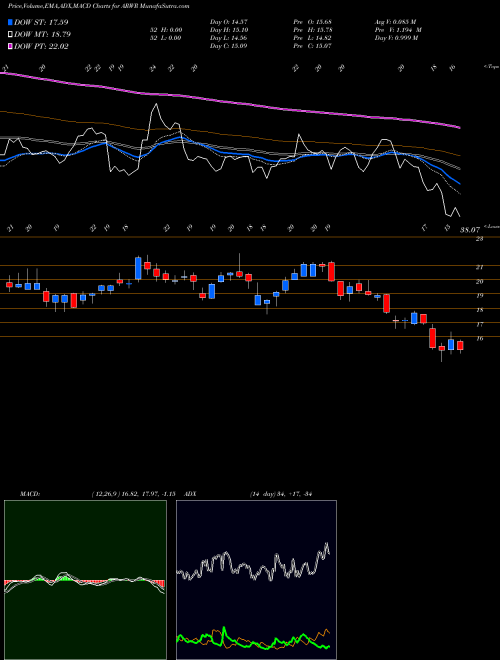Select the 'DOW PT: 22.02' label
The image size is (500, 660).
click(x=41, y=46)
